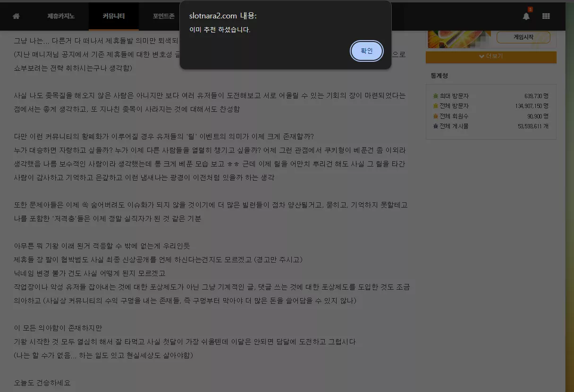Open the 포인트존 menu
The image size is (574, 392).
164,16
